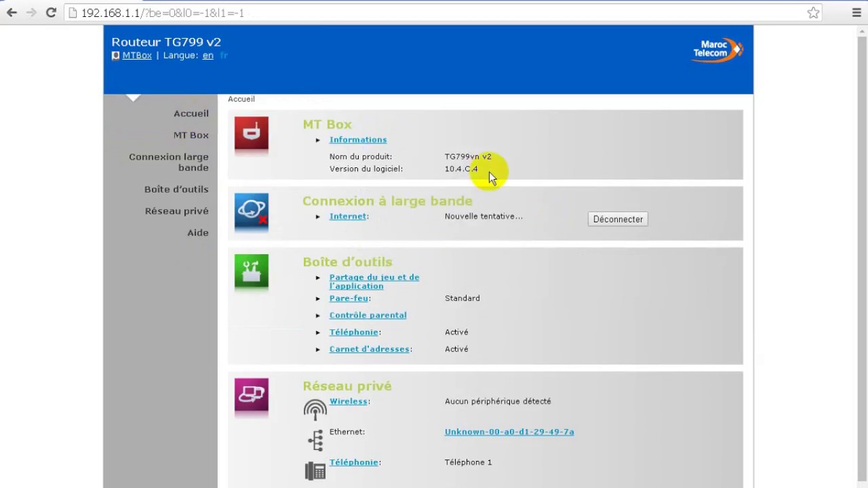
Task: Open Aide in the sidebar
Action: (198, 232)
